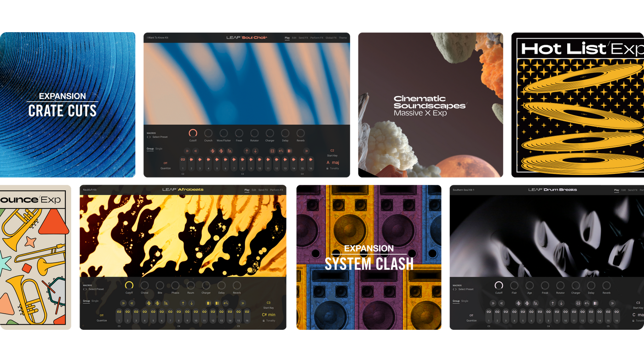This screenshot has height=362, width=644.
Task: Open Select Preset in Soul Choir macros
Action: pos(160,137)
